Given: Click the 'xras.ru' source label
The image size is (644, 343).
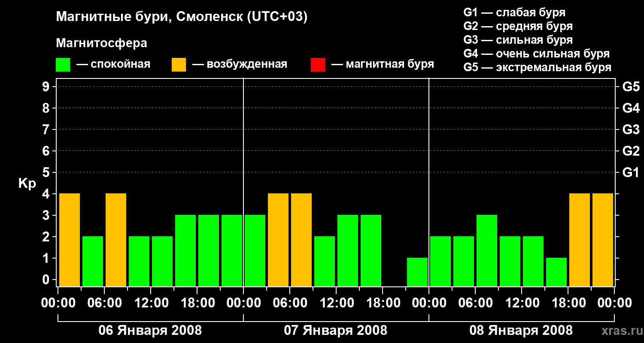Looking at the screenshot, I should pos(622,331).
